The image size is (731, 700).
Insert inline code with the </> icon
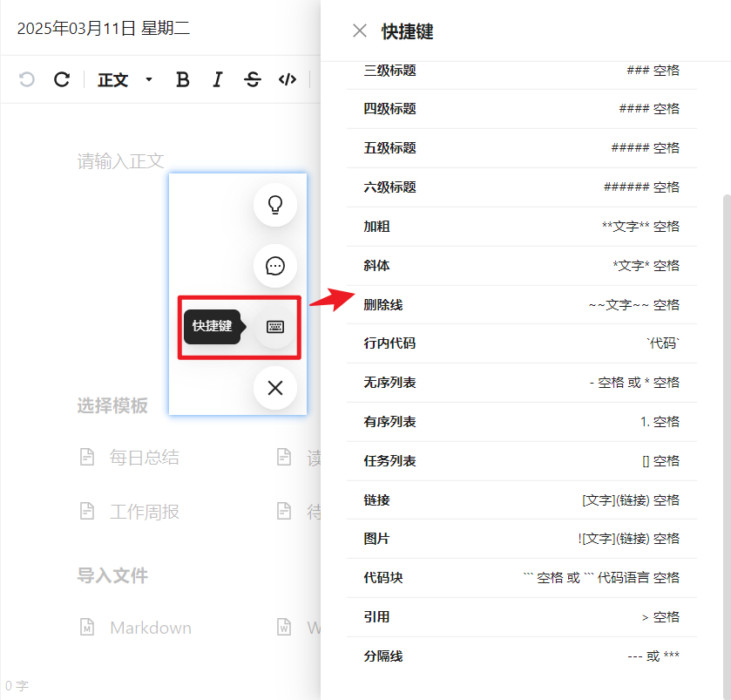288,79
